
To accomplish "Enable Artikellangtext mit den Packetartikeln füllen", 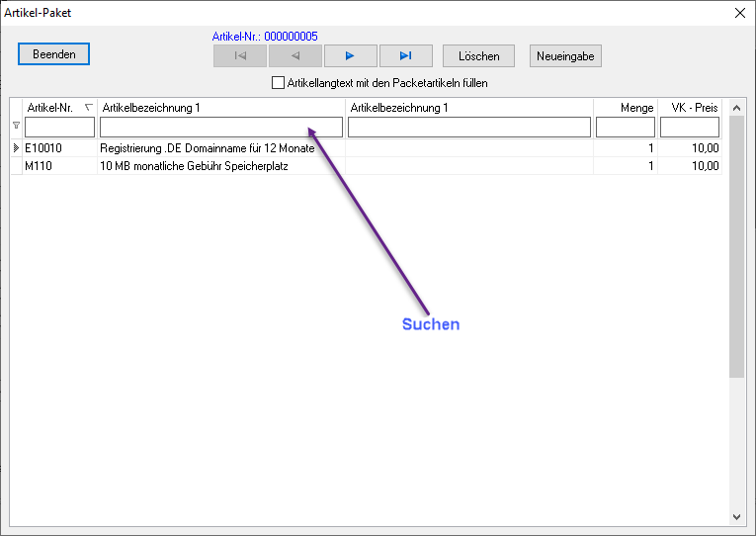I will (279, 83).
